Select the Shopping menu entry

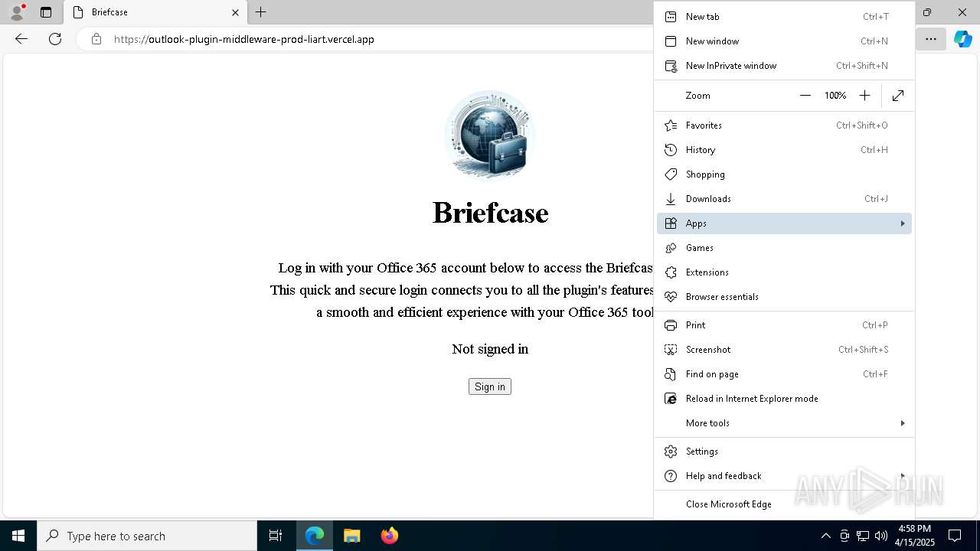click(784, 174)
